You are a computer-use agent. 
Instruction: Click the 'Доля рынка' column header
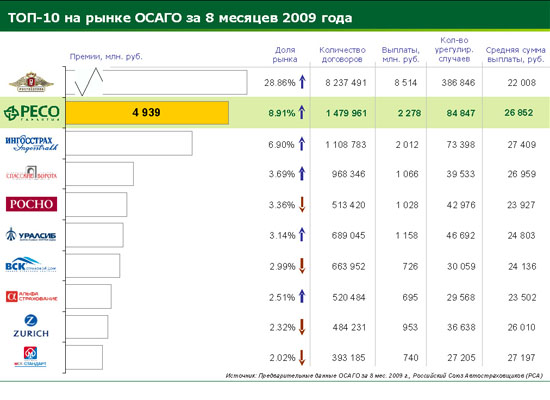(x=285, y=55)
